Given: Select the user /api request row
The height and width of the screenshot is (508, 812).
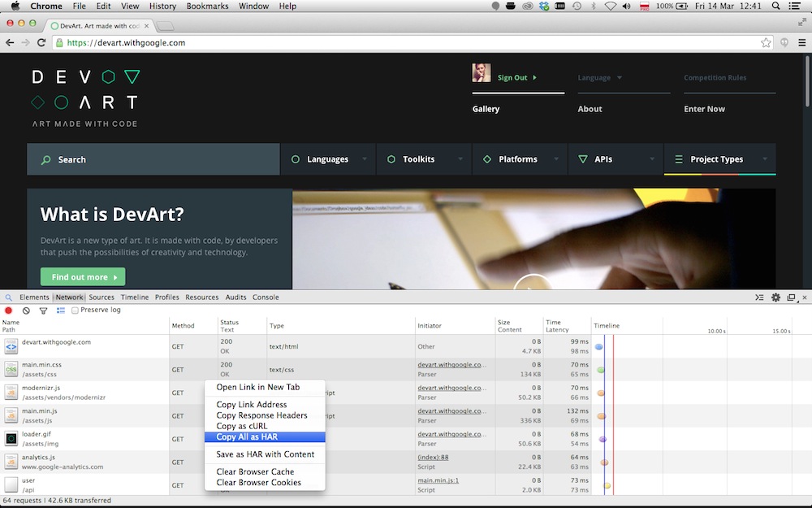Looking at the screenshot, I should click(x=406, y=484).
